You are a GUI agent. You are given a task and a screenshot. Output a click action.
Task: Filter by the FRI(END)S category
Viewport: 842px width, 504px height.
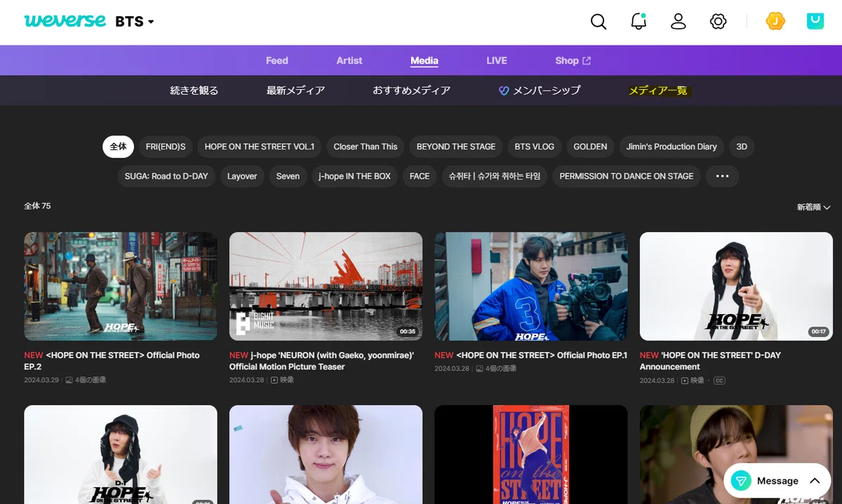pos(166,147)
